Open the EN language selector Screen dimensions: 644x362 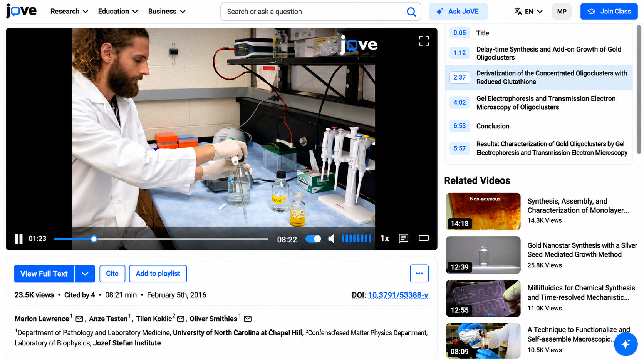pyautogui.click(x=528, y=12)
